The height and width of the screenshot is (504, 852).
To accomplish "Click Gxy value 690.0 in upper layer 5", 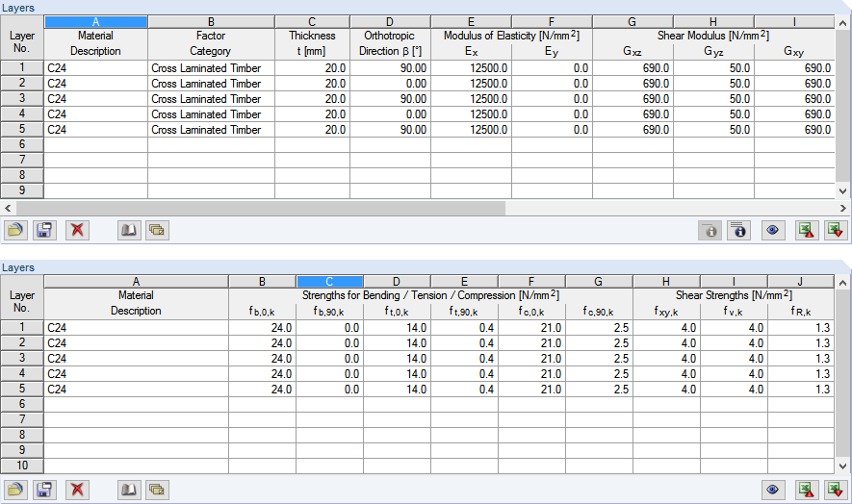I will pyautogui.click(x=794, y=129).
